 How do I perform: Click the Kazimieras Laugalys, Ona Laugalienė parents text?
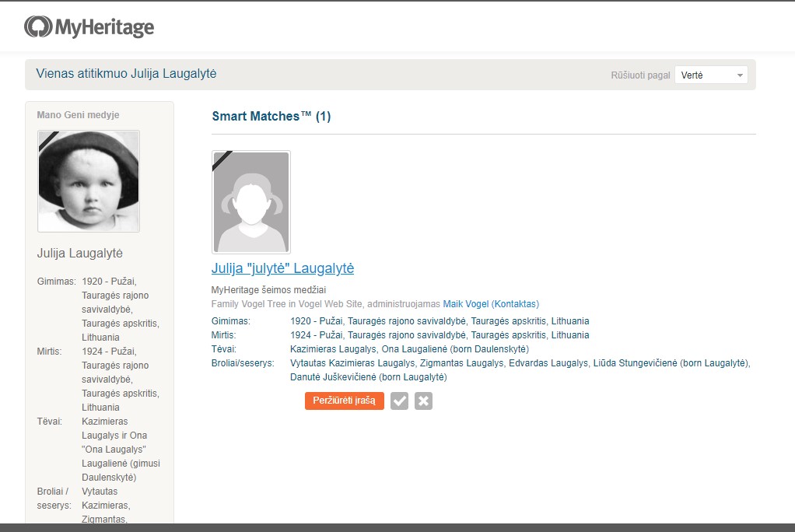(x=410, y=349)
